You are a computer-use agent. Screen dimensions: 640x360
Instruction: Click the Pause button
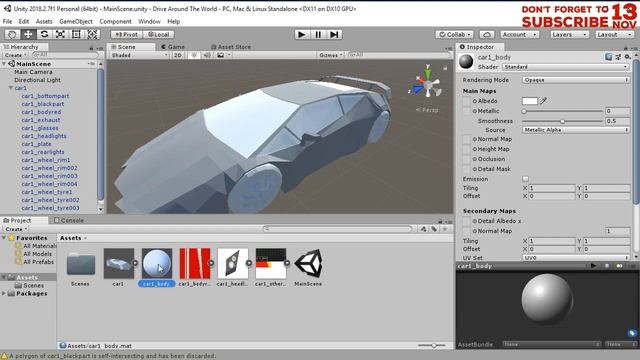pos(318,34)
